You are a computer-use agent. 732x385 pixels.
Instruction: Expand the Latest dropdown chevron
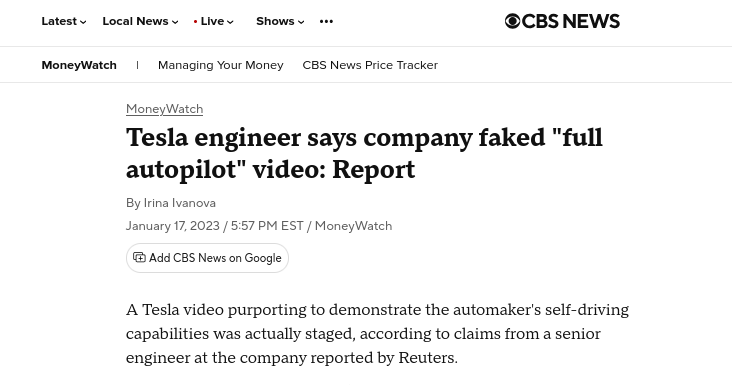tap(83, 22)
